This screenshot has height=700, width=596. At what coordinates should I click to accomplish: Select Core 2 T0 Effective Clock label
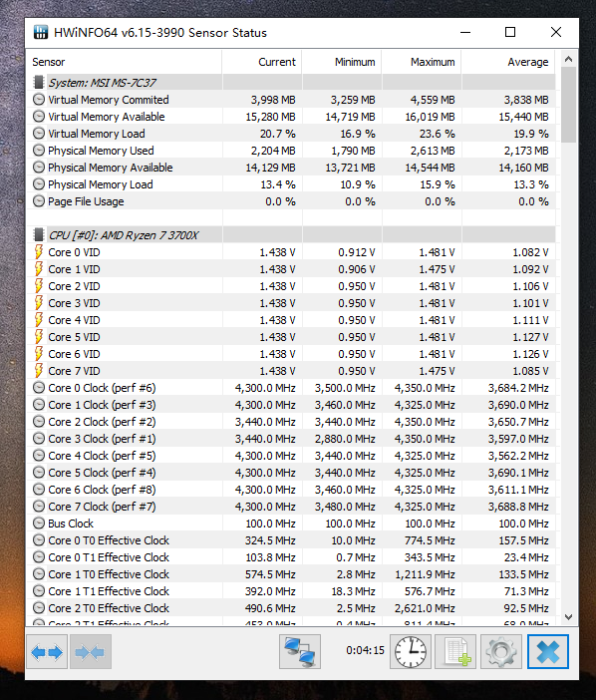pyautogui.click(x=109, y=608)
